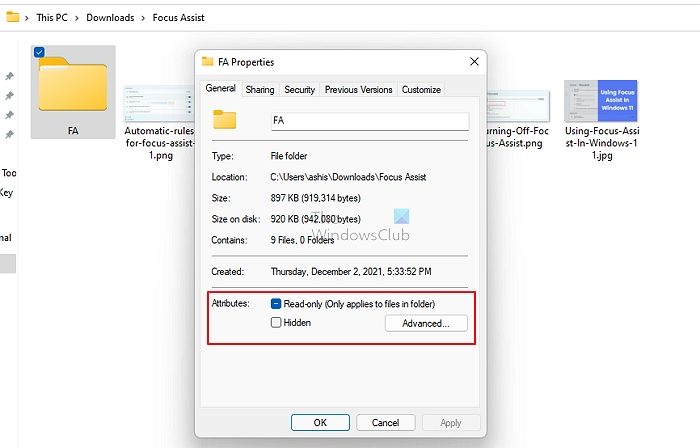This screenshot has width=700, height=448.
Task: Go to Downloads in breadcrumb
Action: coord(110,18)
